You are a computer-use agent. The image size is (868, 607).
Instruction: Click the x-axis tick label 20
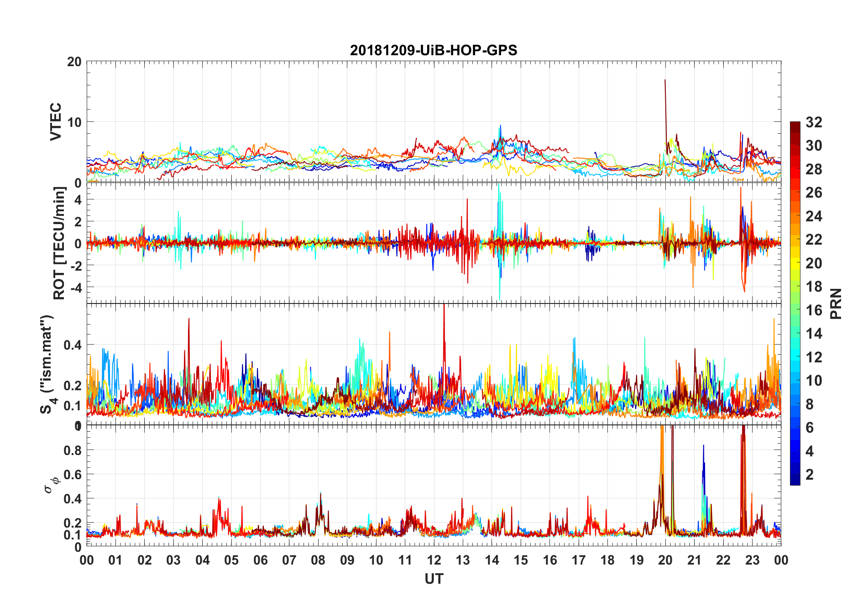point(665,560)
